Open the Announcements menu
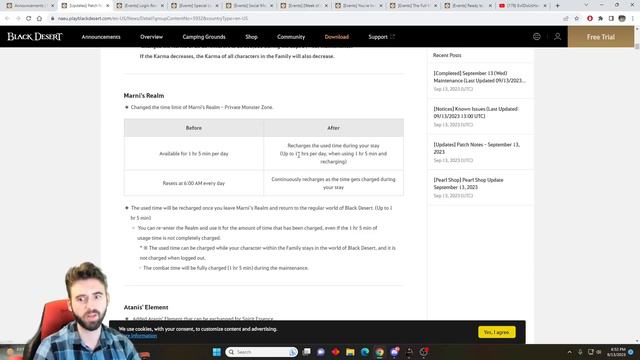The width and height of the screenshot is (640, 360). point(101,37)
